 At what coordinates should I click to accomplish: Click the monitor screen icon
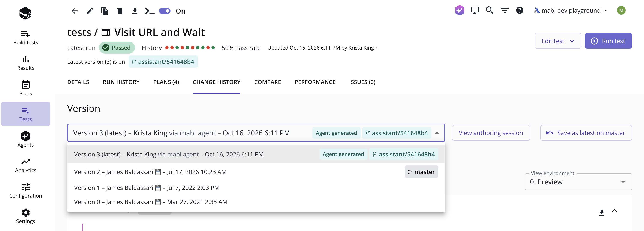click(475, 10)
